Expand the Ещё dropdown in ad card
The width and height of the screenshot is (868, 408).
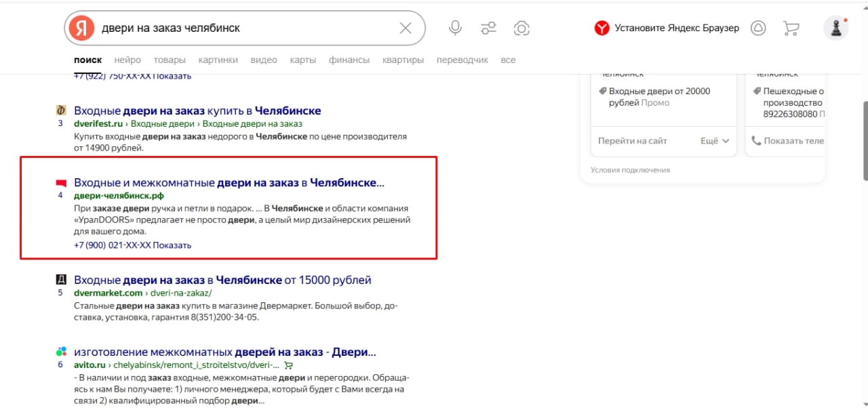715,141
